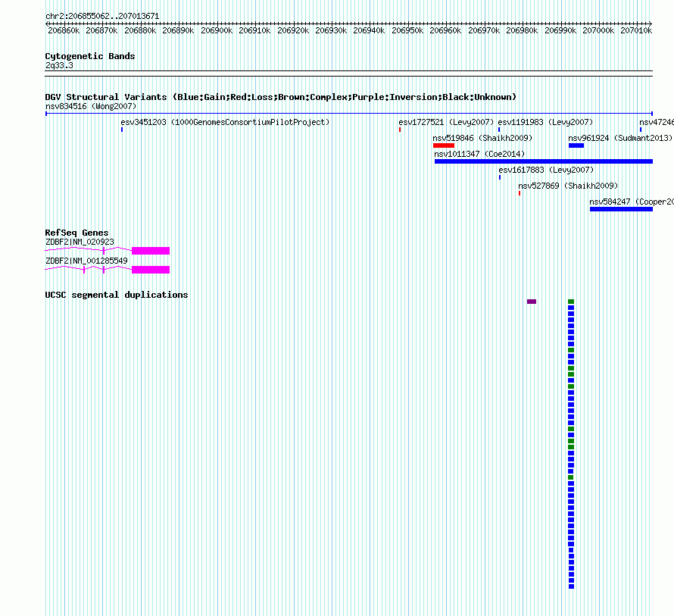Viewport: 674px width, 616px height.
Task: Select the esv1617883 (Levy2007) label
Action: [x=546, y=170]
